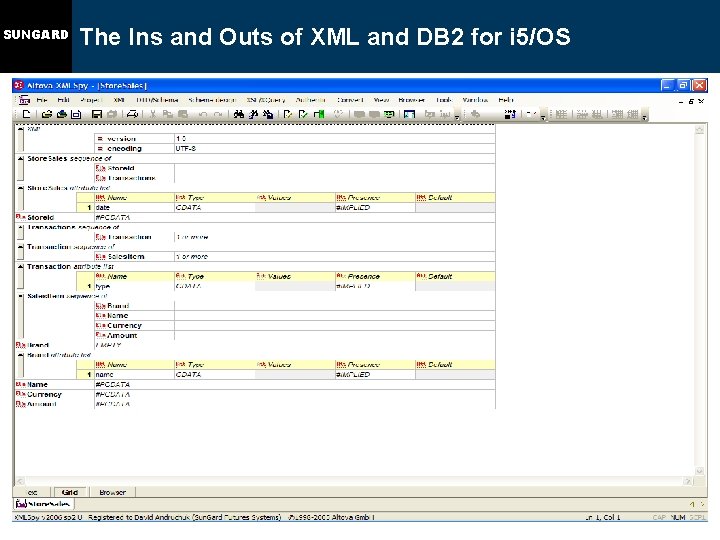Click the green table-style toolbar icon after Validate
720x540 pixels.
(x=319, y=114)
